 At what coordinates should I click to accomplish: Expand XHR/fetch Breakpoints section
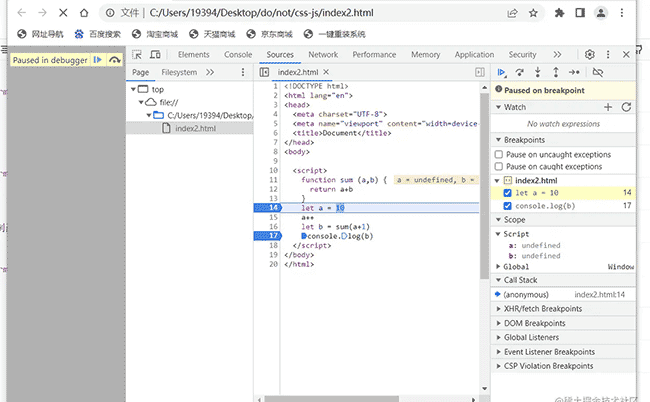499,309
